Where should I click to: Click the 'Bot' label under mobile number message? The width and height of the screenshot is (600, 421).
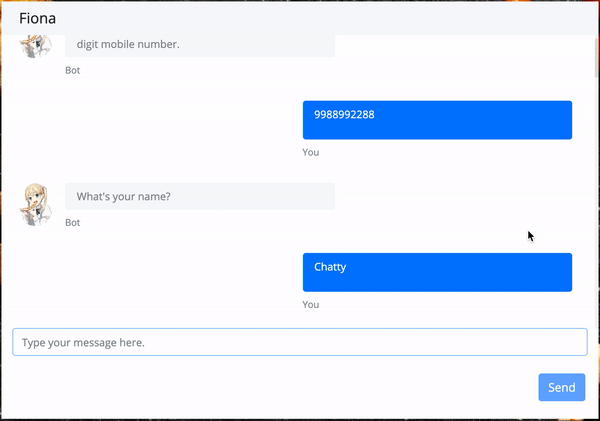72,70
